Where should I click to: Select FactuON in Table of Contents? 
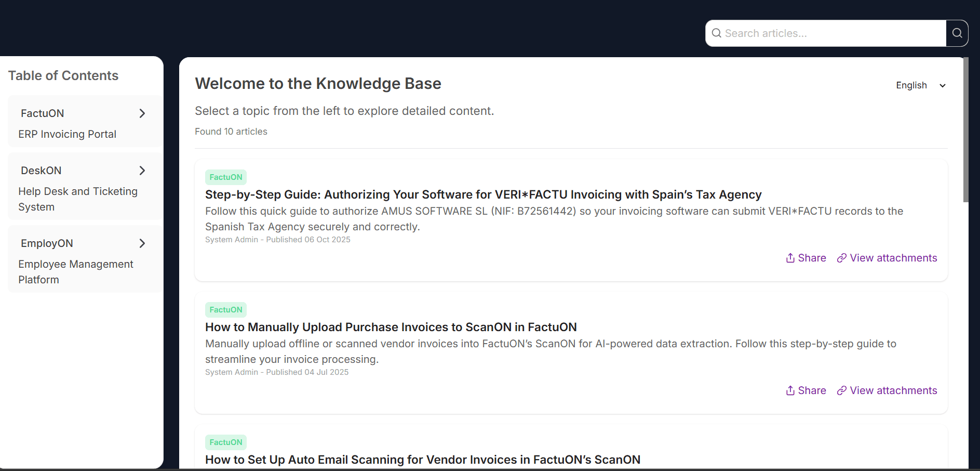click(43, 113)
